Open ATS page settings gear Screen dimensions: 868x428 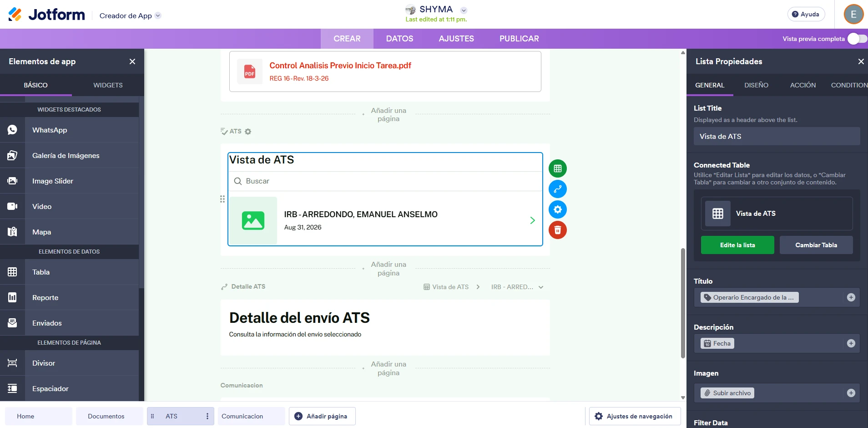[x=248, y=132]
